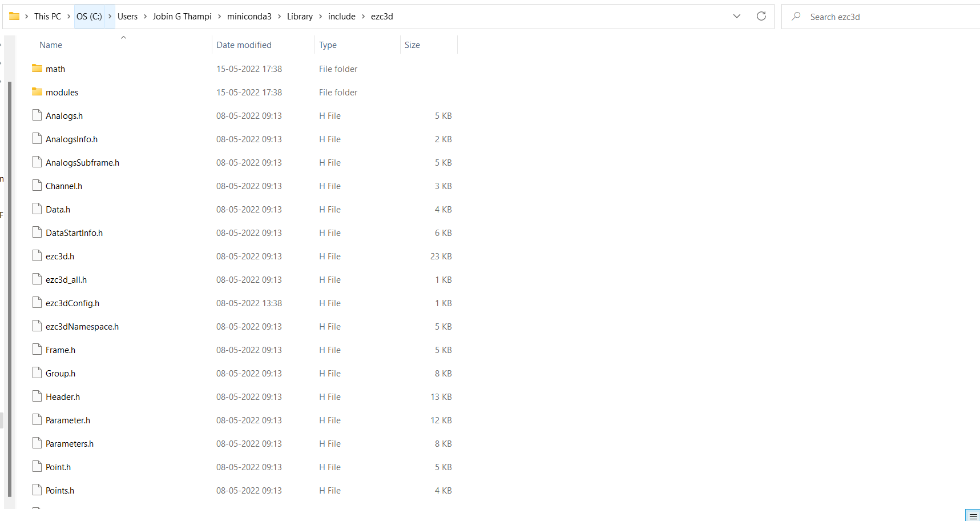Screen dimensions: 980x521
Task: Select the Date modified column header
Action: (244, 45)
